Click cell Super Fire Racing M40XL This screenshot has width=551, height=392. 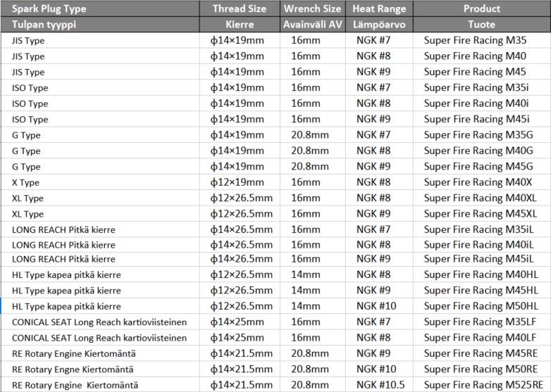482,198
